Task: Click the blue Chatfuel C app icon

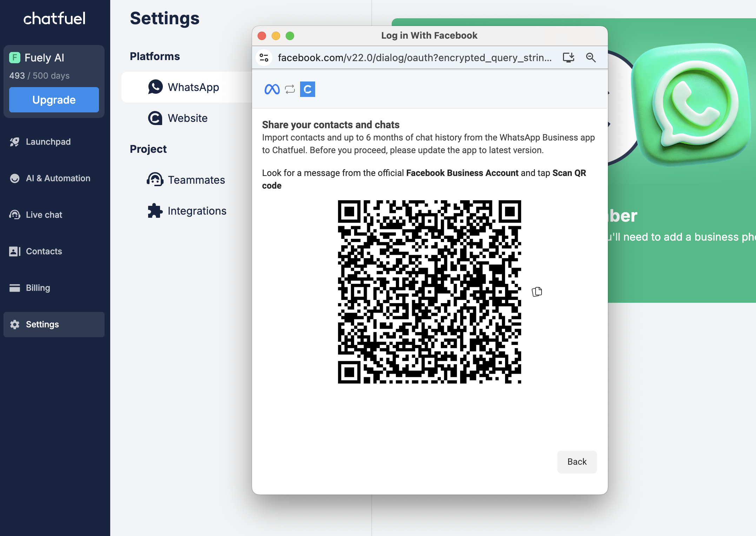Action: [x=307, y=89]
